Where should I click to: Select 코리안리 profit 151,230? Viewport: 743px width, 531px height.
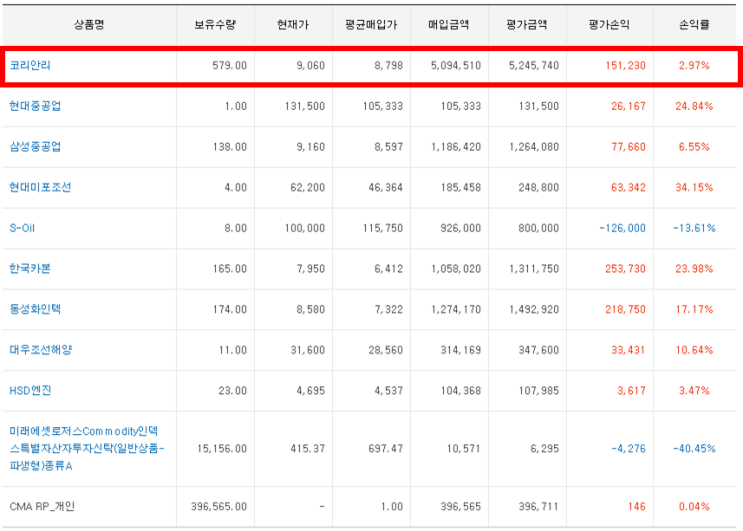tap(625, 66)
